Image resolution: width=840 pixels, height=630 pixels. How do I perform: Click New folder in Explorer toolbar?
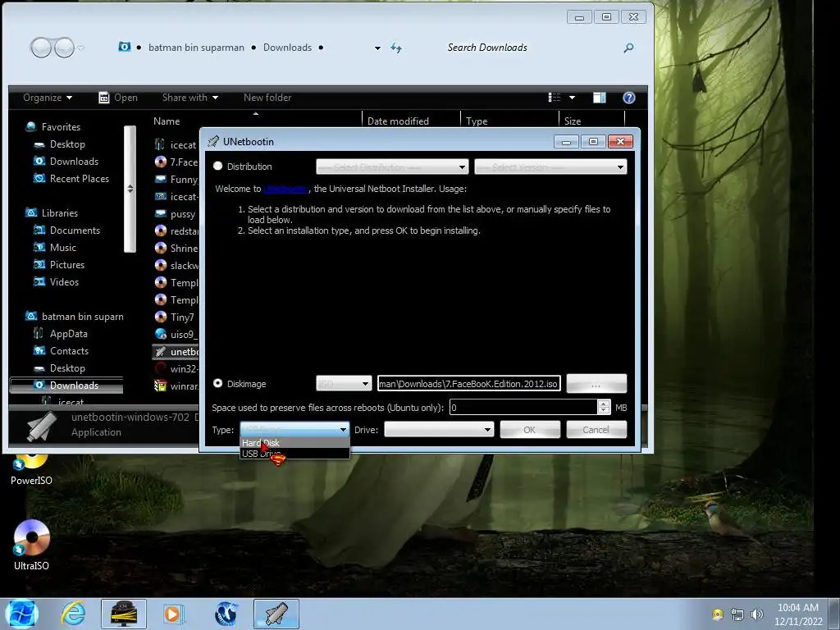(267, 98)
